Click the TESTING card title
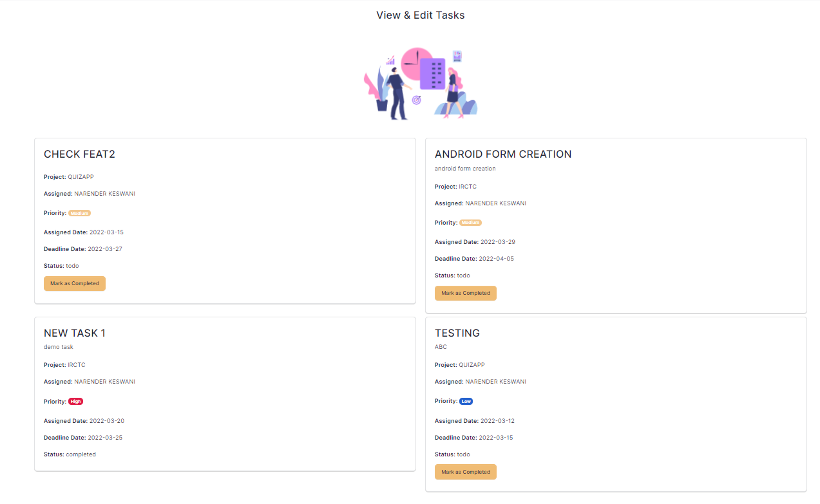 [x=457, y=333]
